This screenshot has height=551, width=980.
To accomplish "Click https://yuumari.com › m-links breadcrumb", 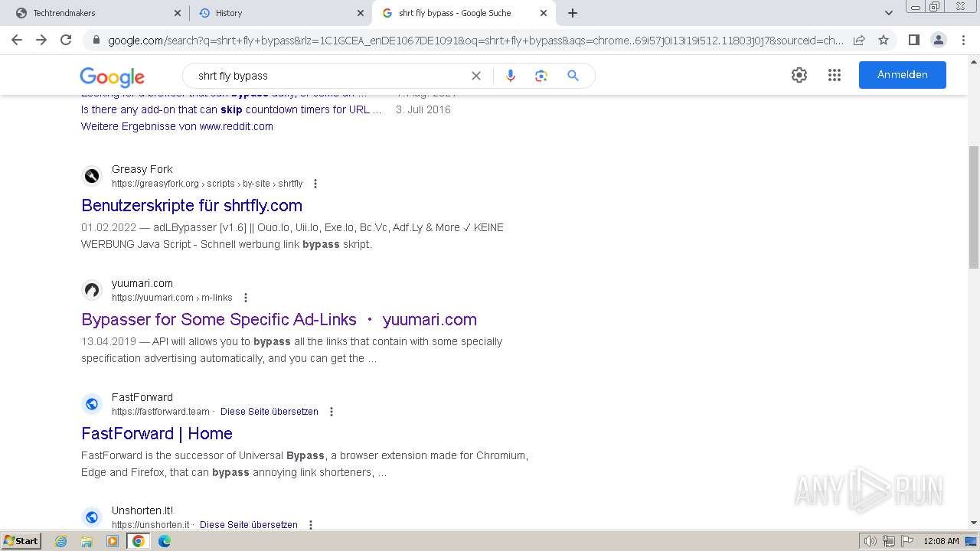I will 172,298.
